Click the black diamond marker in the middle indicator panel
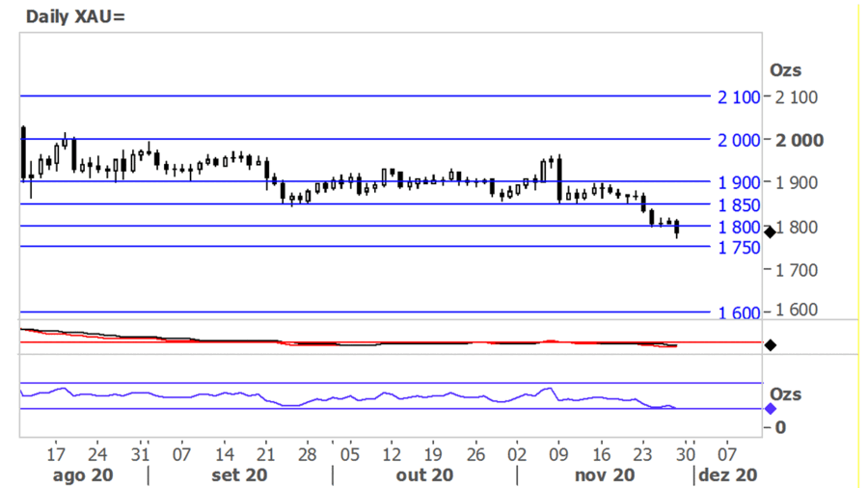The height and width of the screenshot is (488, 868). pyautogui.click(x=770, y=345)
